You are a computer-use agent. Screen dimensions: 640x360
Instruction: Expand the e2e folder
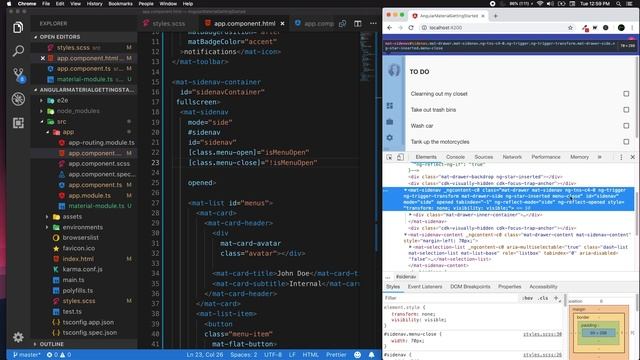tap(42, 100)
